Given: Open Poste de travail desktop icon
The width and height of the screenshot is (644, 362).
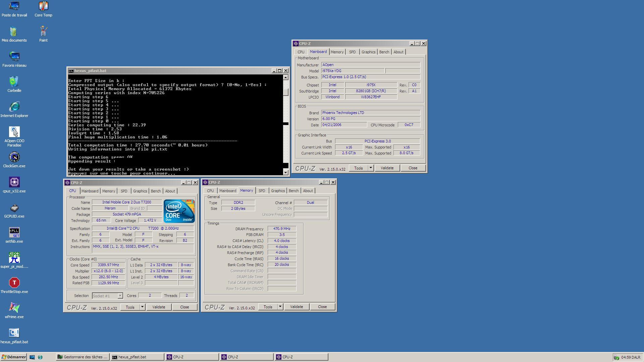Looking at the screenshot, I should click(14, 9).
